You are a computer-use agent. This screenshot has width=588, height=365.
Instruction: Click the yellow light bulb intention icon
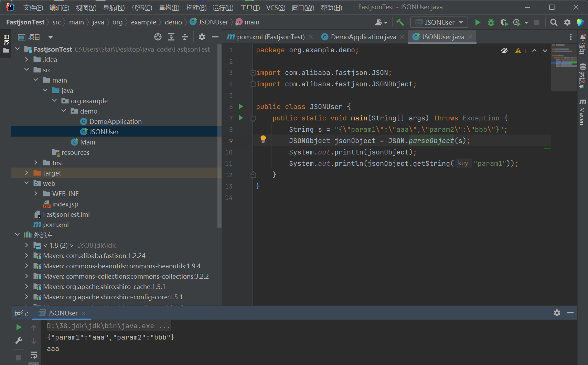point(263,139)
